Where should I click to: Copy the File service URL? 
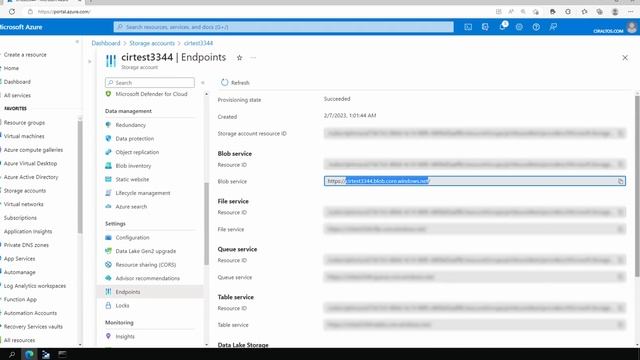pos(620,229)
